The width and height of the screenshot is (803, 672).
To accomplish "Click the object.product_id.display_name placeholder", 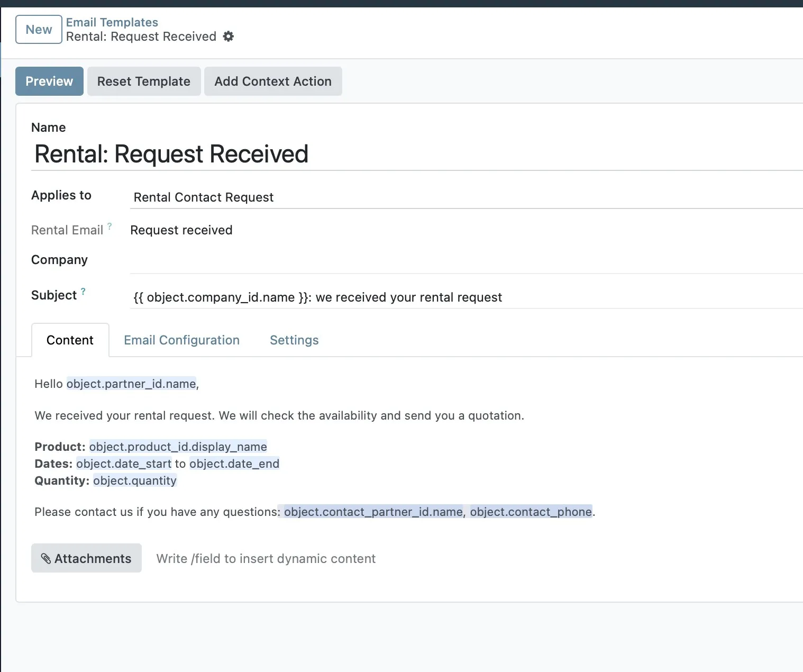I will click(x=178, y=447).
